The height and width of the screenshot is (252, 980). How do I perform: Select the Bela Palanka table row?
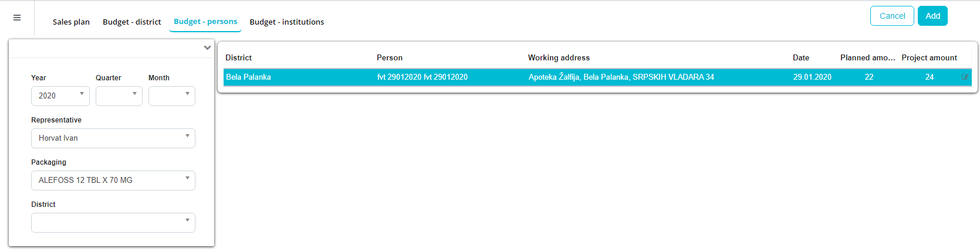[597, 77]
